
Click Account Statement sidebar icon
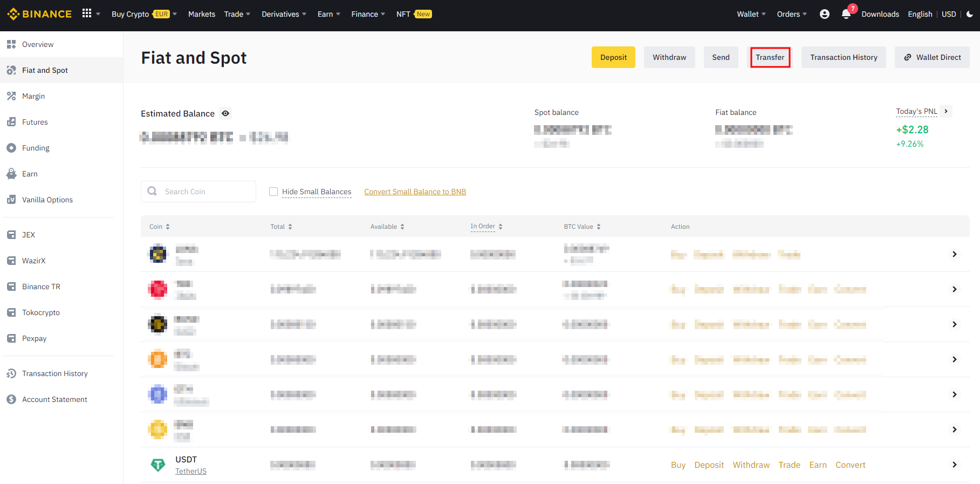11,399
